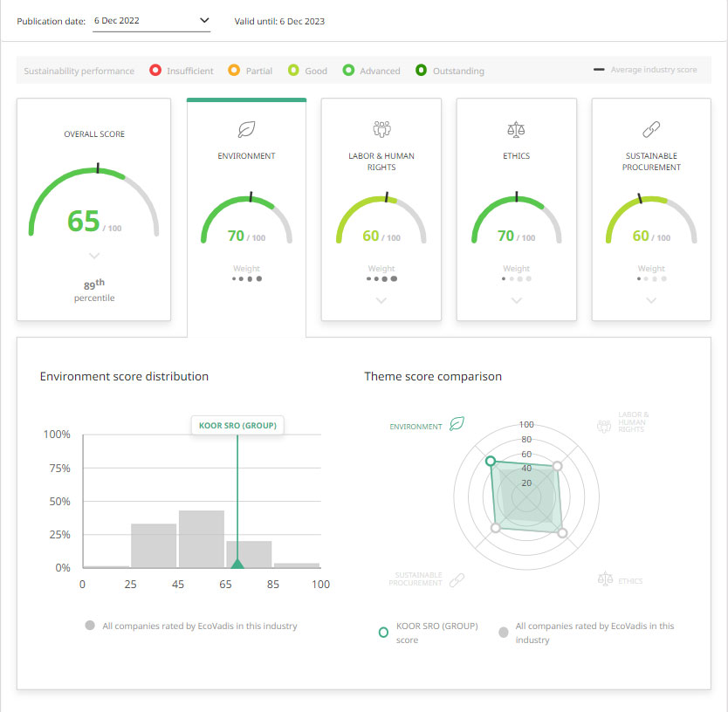The width and height of the screenshot is (728, 712).
Task: Click the Average industry score dash marker
Action: point(599,70)
